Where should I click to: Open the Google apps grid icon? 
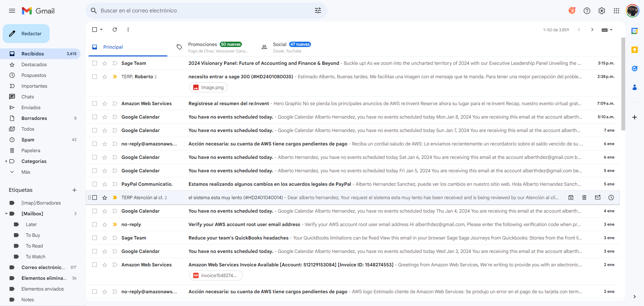tap(616, 11)
